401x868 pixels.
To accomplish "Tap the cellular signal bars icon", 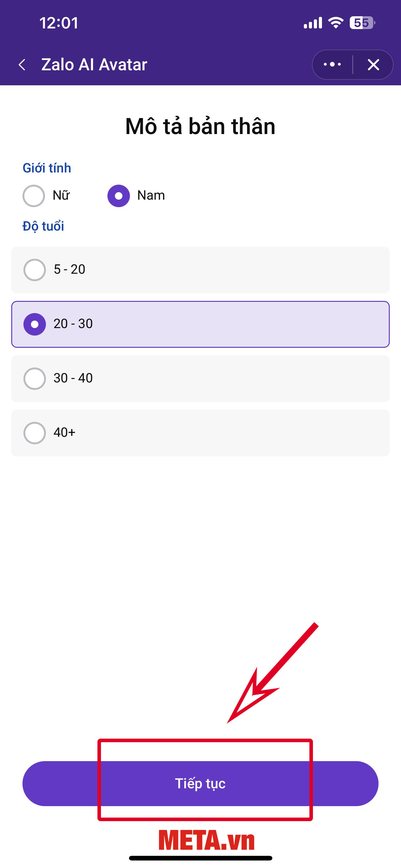I will (x=313, y=23).
